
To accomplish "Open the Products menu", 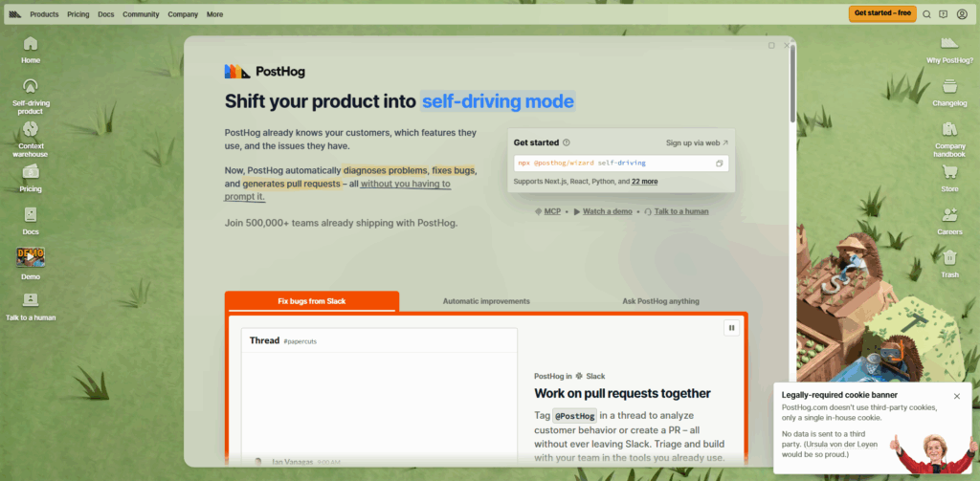I will (x=44, y=13).
